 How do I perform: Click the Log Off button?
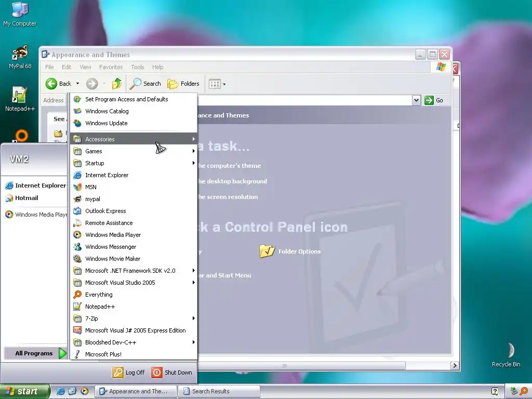129,373
